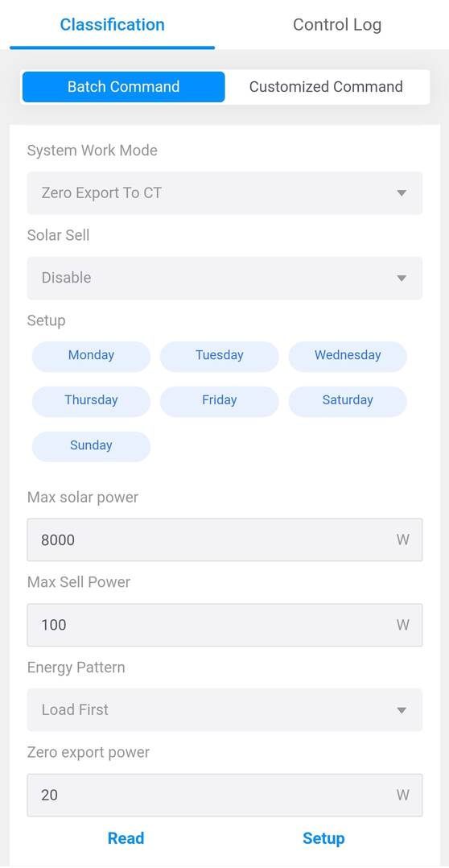449x868 pixels.
Task: Switch to Customized Command mode
Action: 326,87
